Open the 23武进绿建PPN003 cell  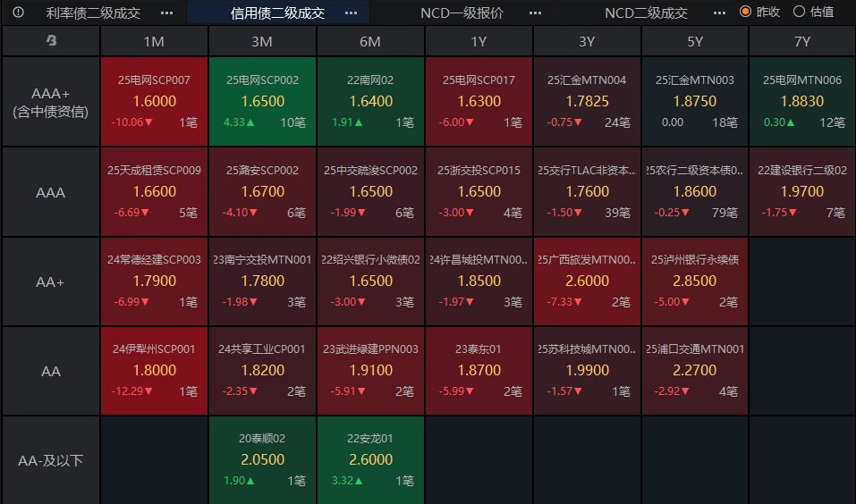(x=370, y=371)
